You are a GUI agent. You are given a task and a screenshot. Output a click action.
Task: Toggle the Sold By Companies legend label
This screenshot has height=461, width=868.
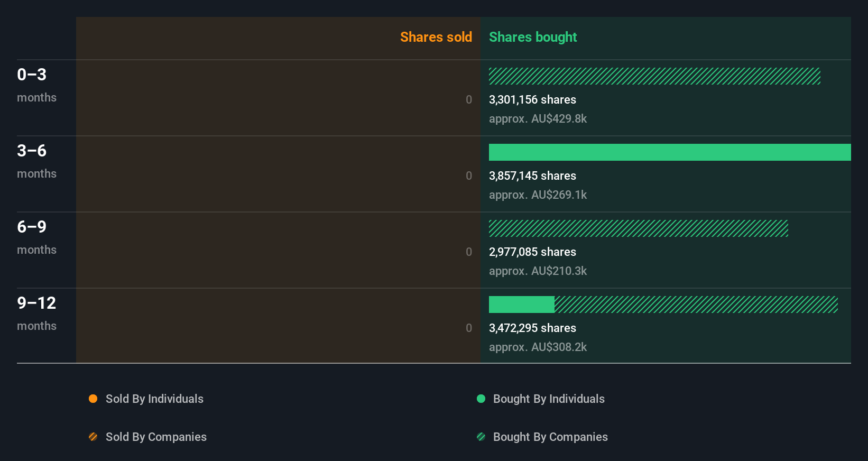click(x=156, y=437)
